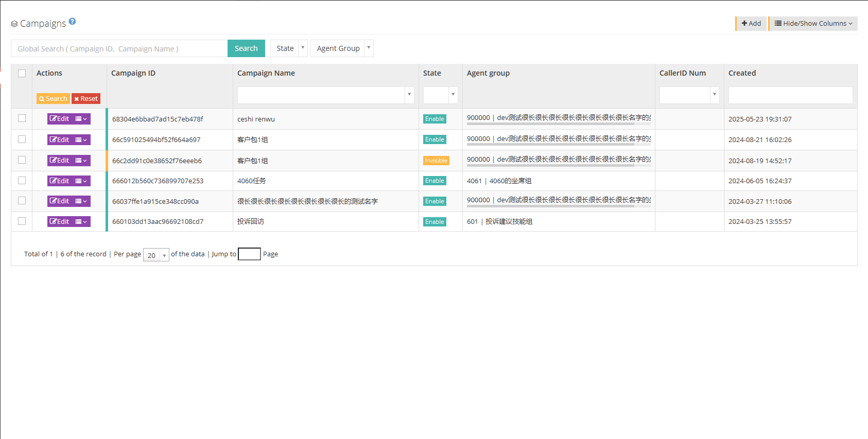Focus the Jump to page input
The image size is (868, 439).
pos(249,254)
